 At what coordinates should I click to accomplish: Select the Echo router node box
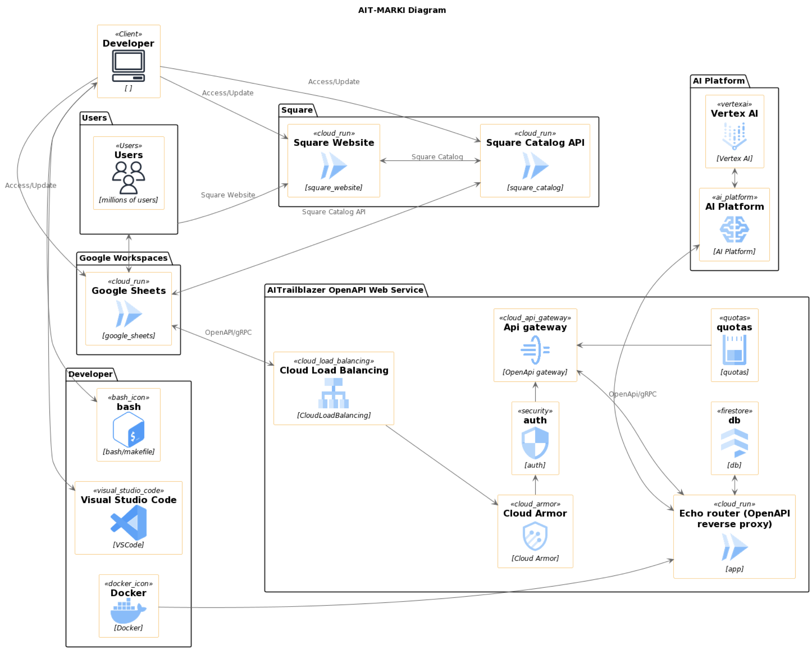coord(734,536)
